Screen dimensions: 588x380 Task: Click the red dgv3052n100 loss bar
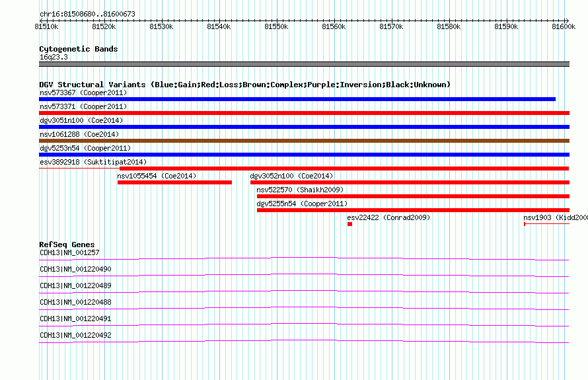click(x=410, y=182)
